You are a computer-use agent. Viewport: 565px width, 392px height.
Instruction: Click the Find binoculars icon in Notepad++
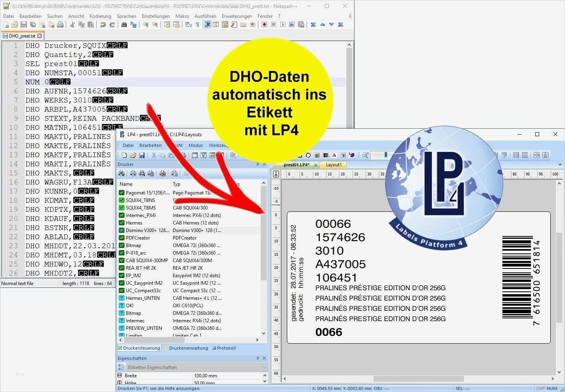click(x=124, y=25)
